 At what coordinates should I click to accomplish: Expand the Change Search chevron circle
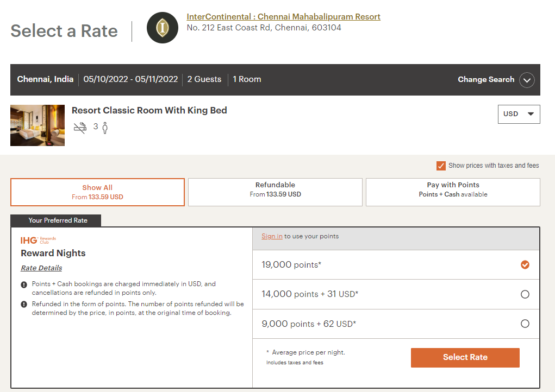coord(527,80)
